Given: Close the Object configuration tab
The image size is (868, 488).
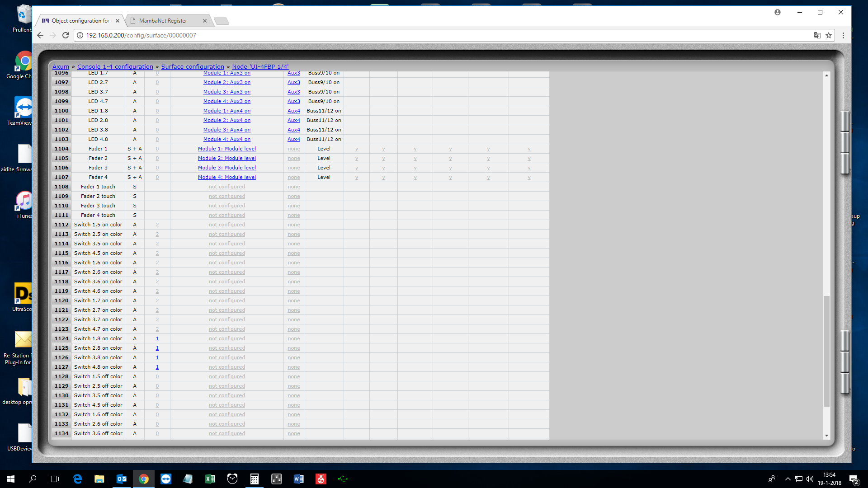Looking at the screenshot, I should coord(118,21).
